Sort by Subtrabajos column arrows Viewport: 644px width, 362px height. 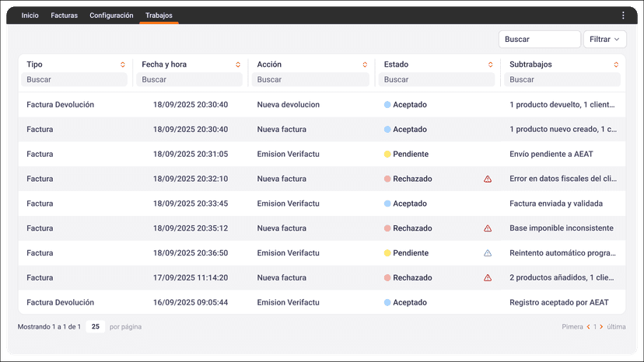(616, 64)
